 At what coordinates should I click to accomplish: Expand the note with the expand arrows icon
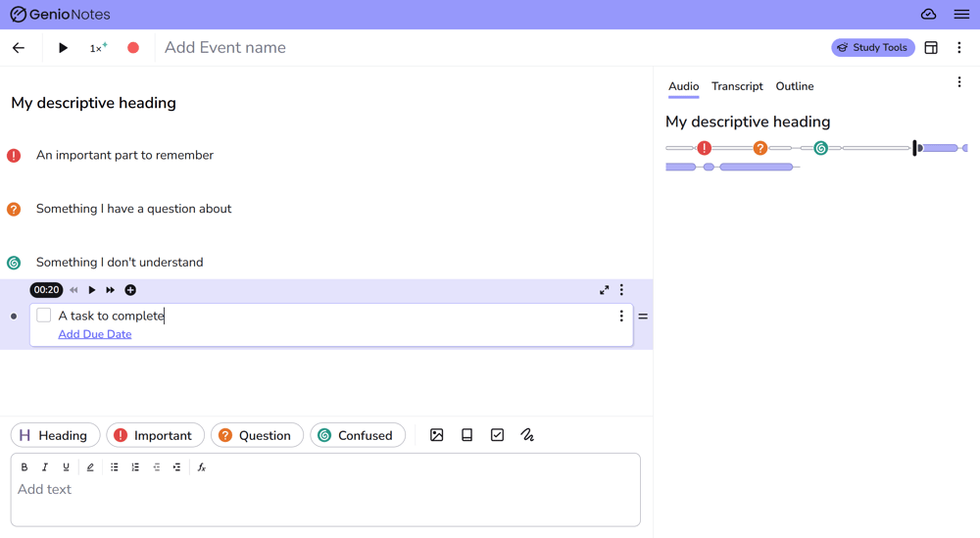[x=604, y=290]
